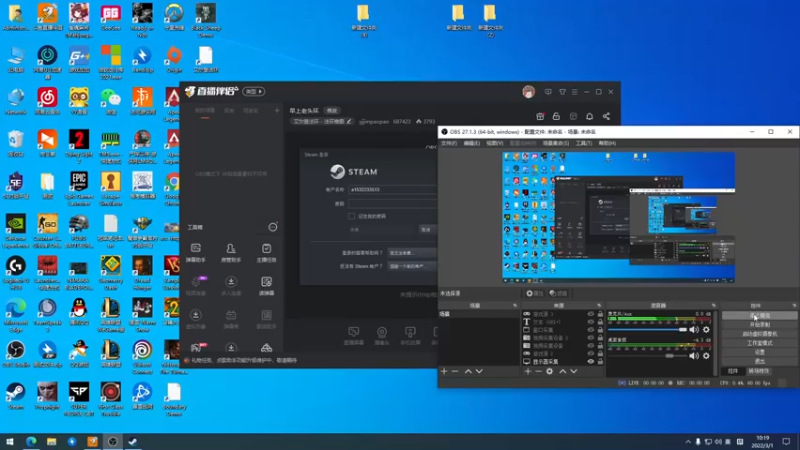
Task: Adjust Mic/Aux volume slider in OBS
Action: click(x=647, y=330)
